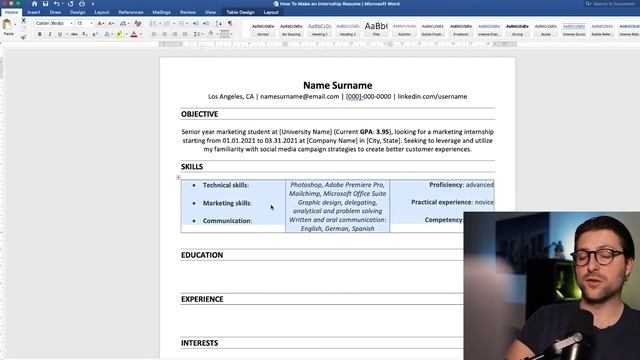This screenshot has height=360, width=640.
Task: Toggle underline formatting
Action: click(60, 34)
